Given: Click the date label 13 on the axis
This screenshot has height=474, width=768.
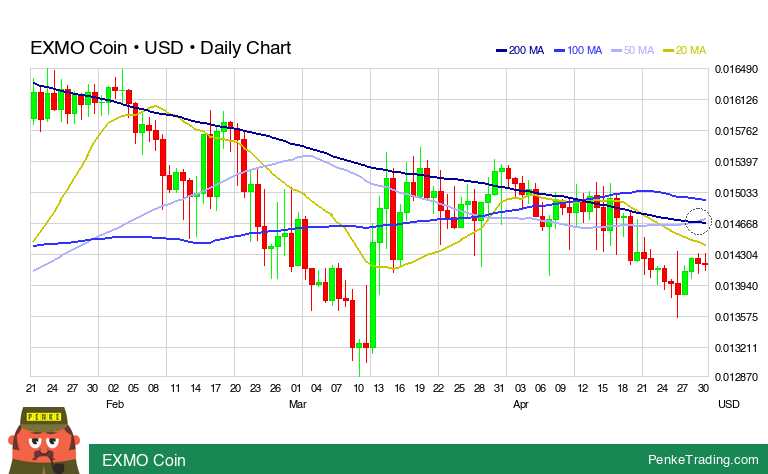Looking at the screenshot, I should pos(378,388).
